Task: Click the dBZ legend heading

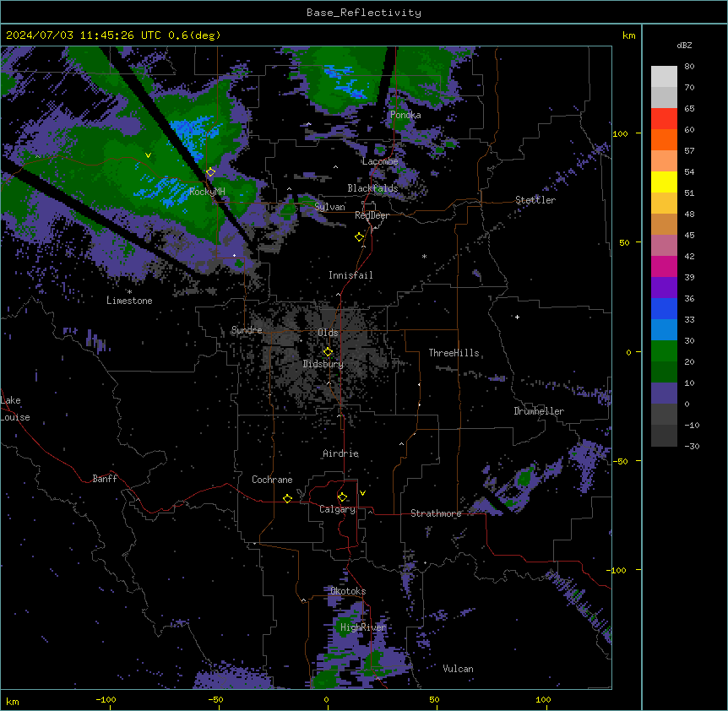Action: (684, 45)
